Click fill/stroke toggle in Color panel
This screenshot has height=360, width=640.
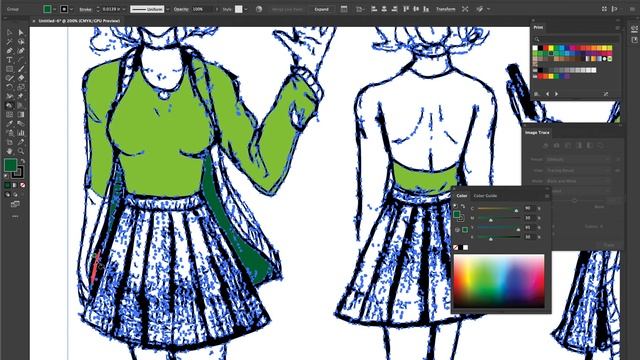pos(458,215)
